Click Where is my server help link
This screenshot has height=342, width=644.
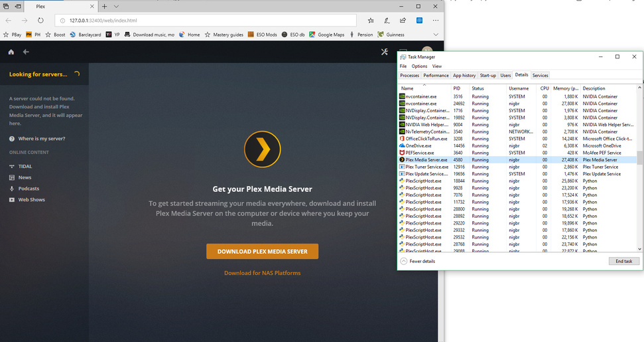click(37, 139)
